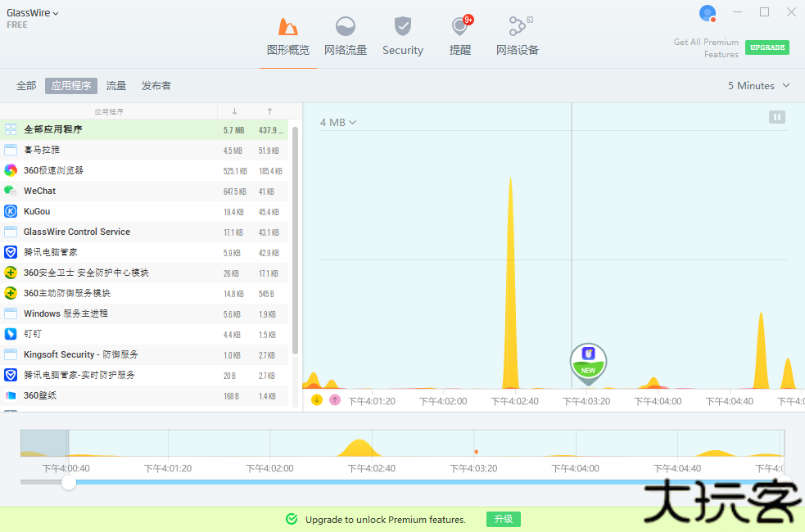Click the GlassWire Control Service icon
This screenshot has height=532, width=805.
point(11,232)
